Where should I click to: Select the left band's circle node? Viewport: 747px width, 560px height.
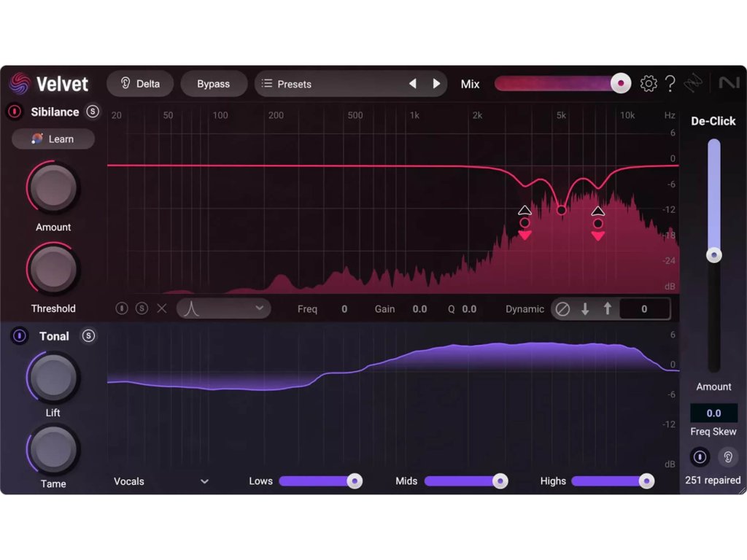(x=525, y=223)
